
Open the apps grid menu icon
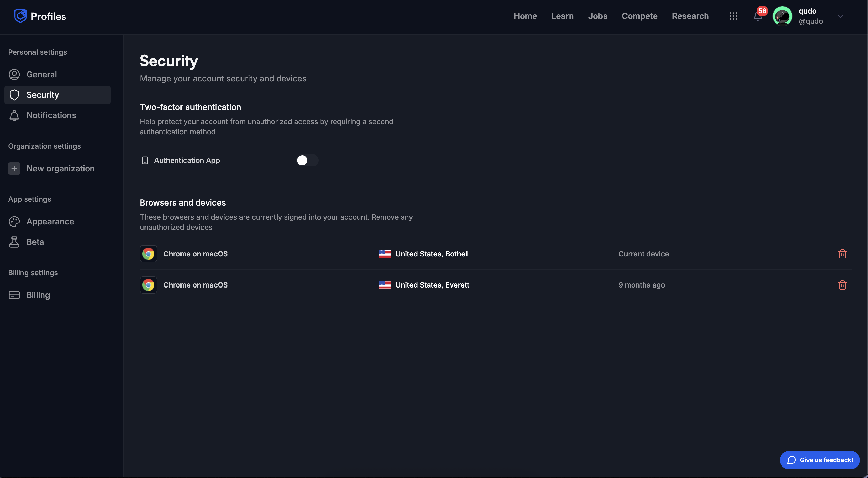point(733,16)
